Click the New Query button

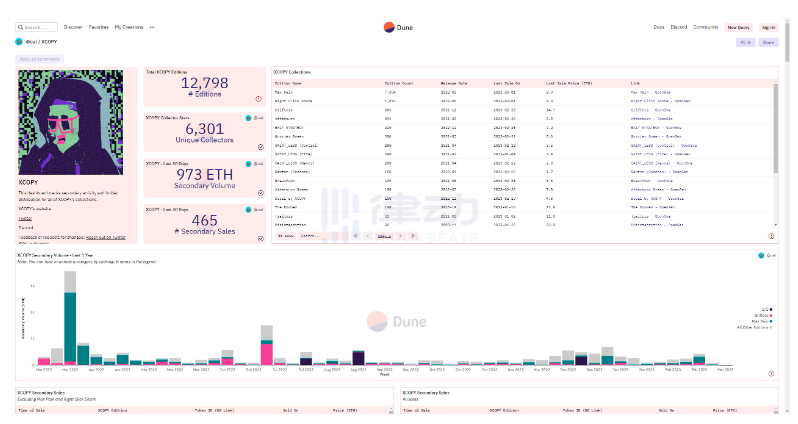pyautogui.click(x=738, y=27)
